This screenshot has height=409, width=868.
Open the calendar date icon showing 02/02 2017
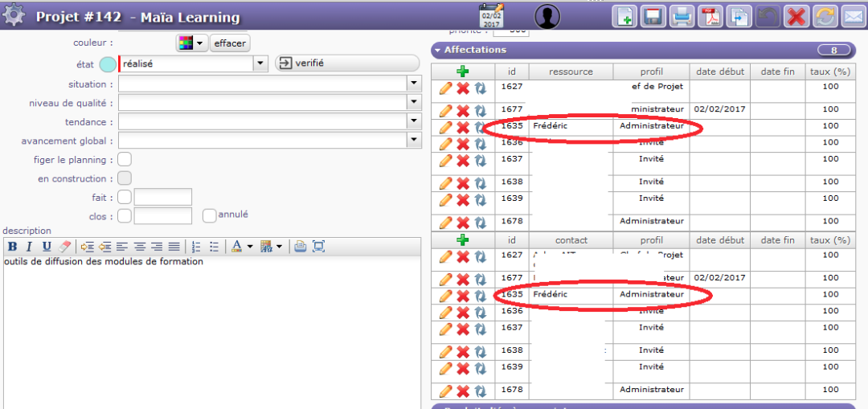[492, 15]
